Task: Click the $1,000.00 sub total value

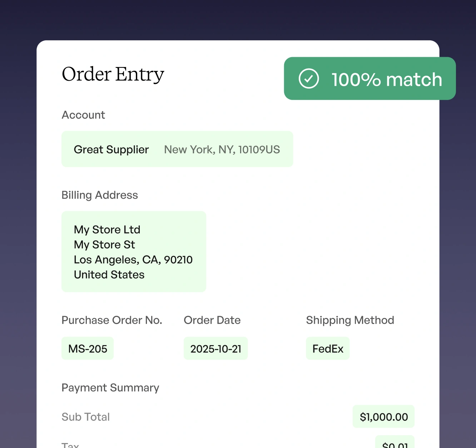Action: click(x=383, y=417)
